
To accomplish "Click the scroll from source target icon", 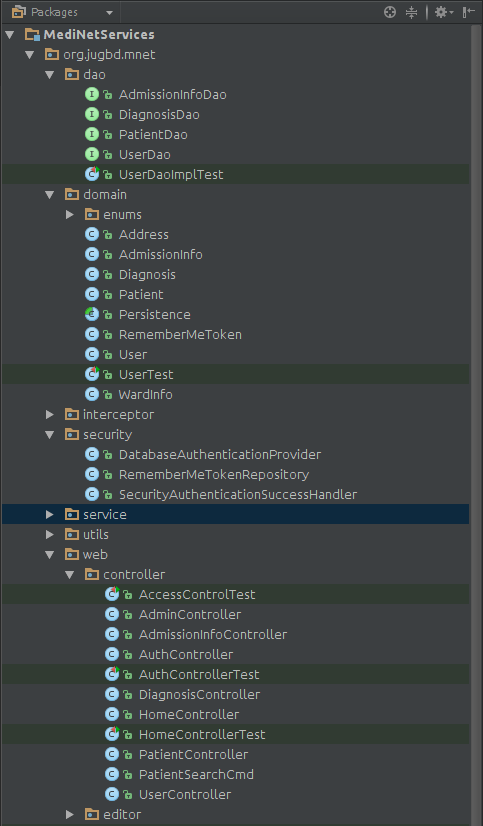I will 390,12.
